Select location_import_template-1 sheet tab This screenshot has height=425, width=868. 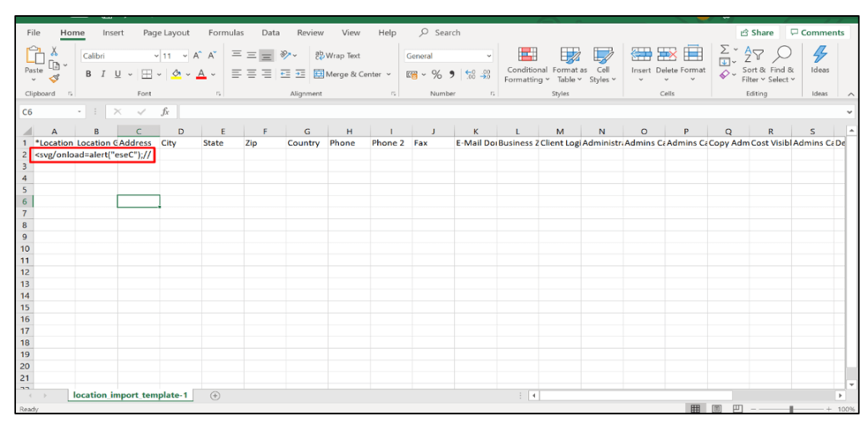131,395
